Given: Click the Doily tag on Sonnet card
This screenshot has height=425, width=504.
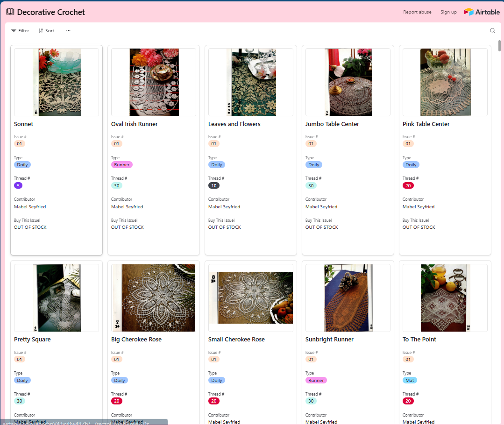Looking at the screenshot, I should (x=22, y=164).
